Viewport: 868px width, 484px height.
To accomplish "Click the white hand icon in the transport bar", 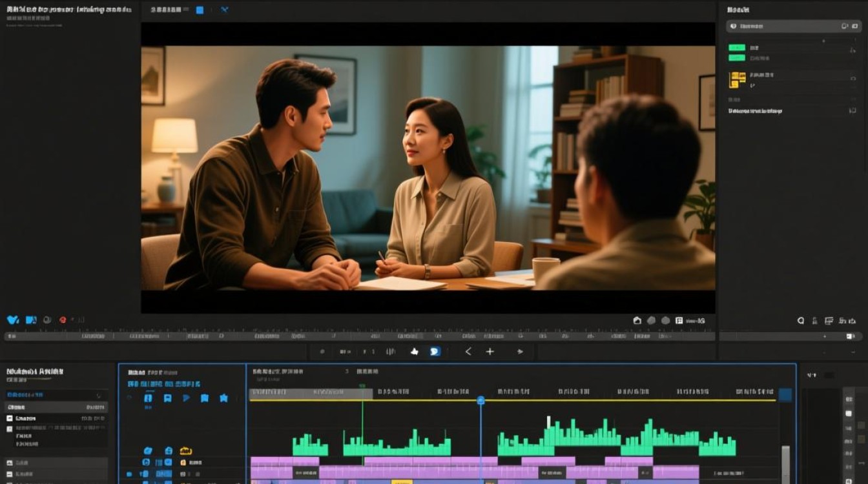I will coord(415,352).
